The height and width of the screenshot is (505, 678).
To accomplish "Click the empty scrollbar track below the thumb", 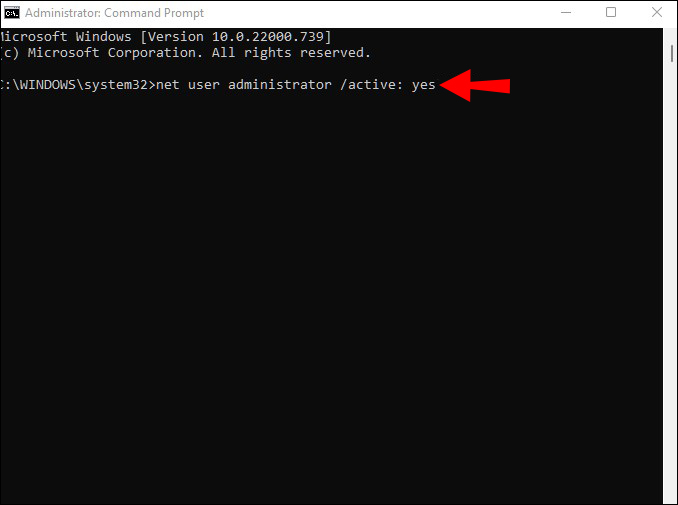I will click(x=672, y=281).
